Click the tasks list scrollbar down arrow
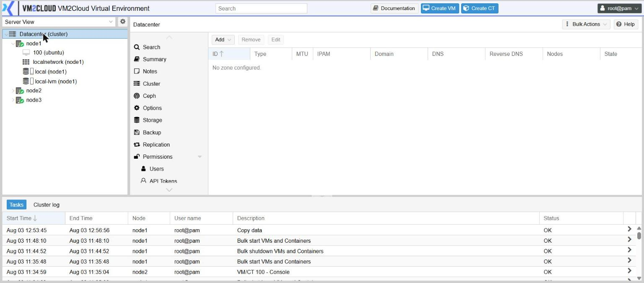Screen dimensions: 644x283 [639, 278]
